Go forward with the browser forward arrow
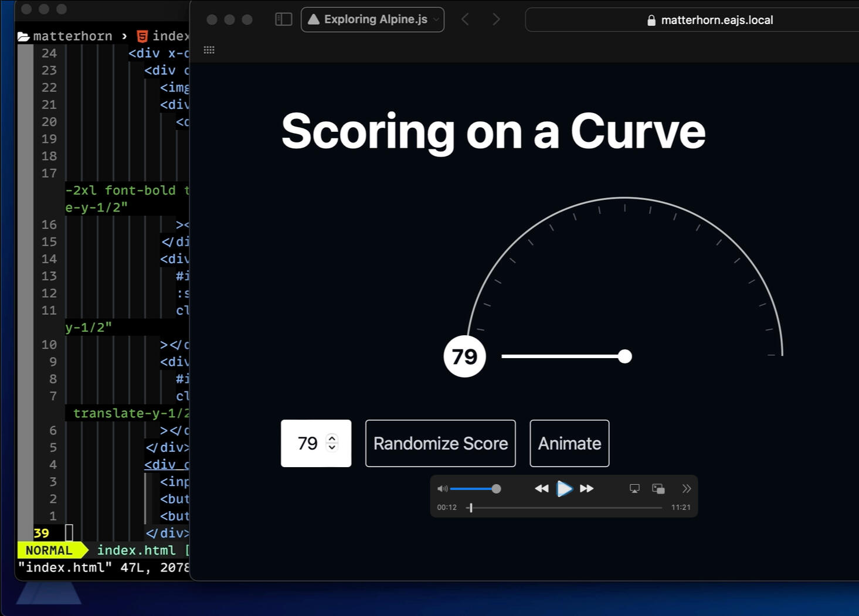The width and height of the screenshot is (859, 616). pos(496,19)
